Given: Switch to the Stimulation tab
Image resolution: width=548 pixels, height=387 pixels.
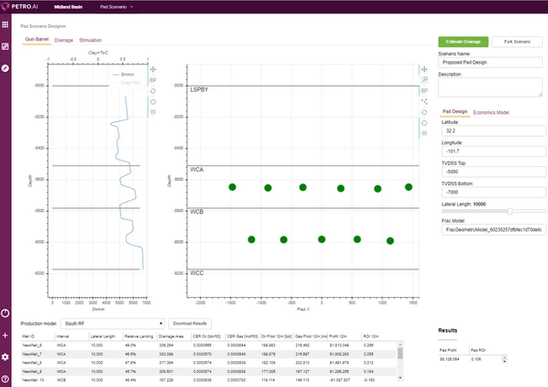Looking at the screenshot, I should pyautogui.click(x=90, y=40).
